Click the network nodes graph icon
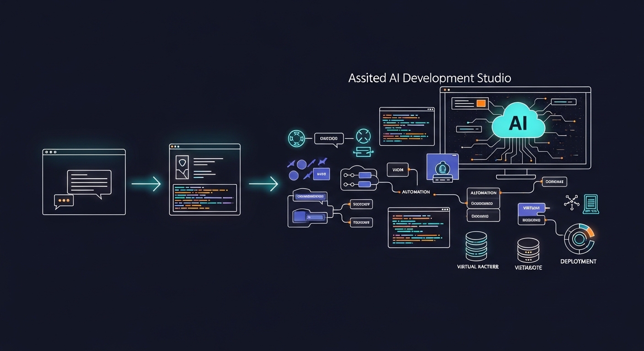This screenshot has width=644, height=351. 572,202
